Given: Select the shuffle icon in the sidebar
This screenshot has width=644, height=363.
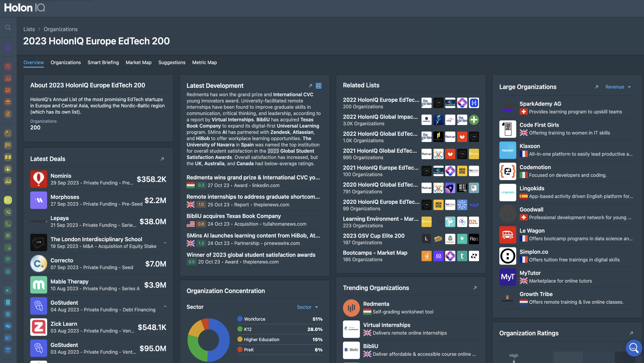Looking at the screenshot, I should coord(8,212).
